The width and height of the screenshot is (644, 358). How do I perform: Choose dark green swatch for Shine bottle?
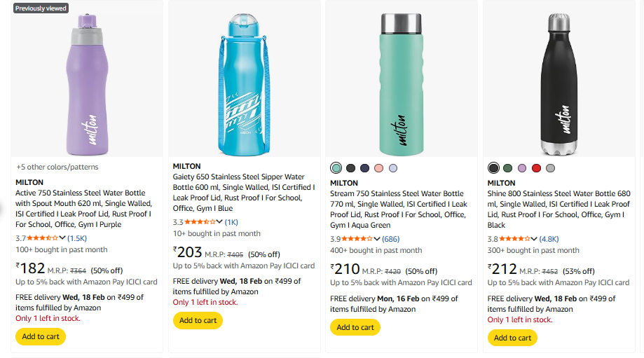(x=508, y=168)
